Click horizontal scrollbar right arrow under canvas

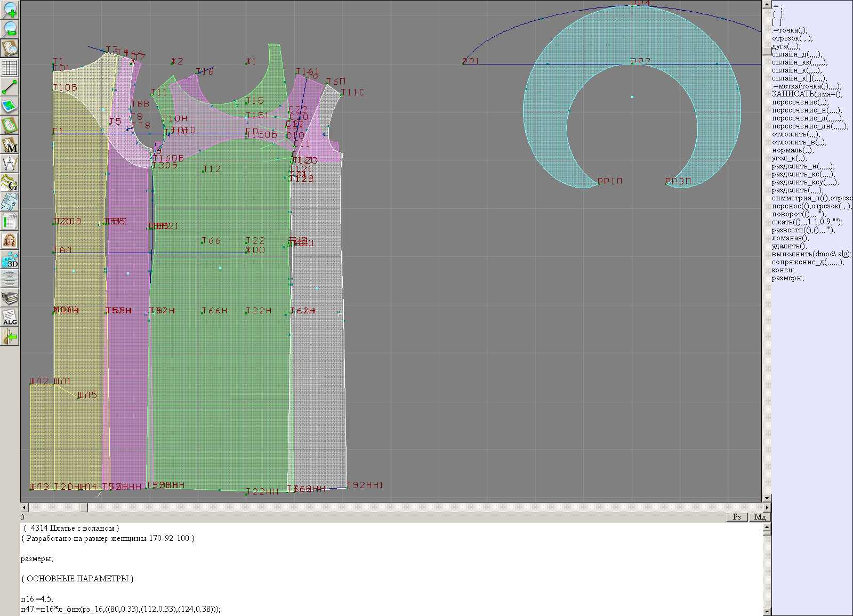pyautogui.click(x=767, y=508)
